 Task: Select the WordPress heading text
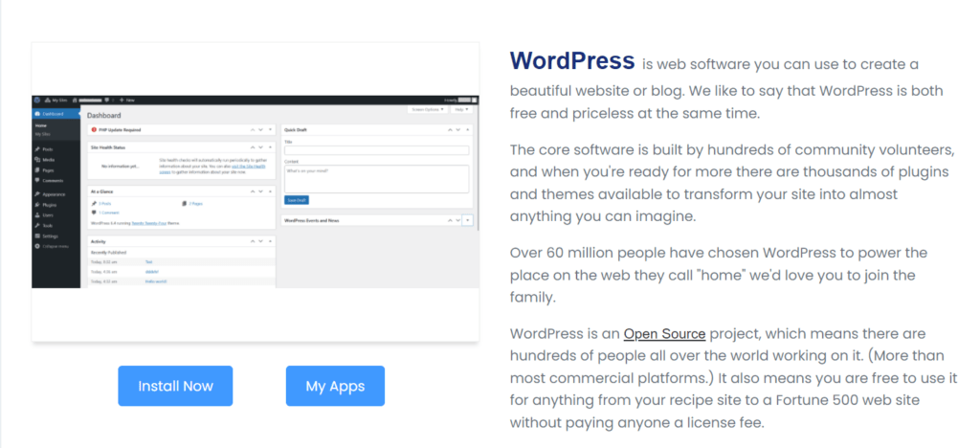click(572, 60)
